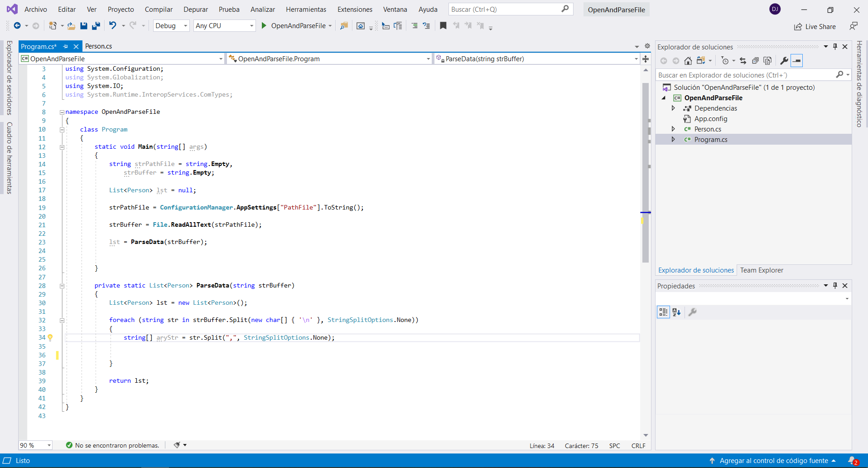Open the Compilar menu

[x=159, y=10]
